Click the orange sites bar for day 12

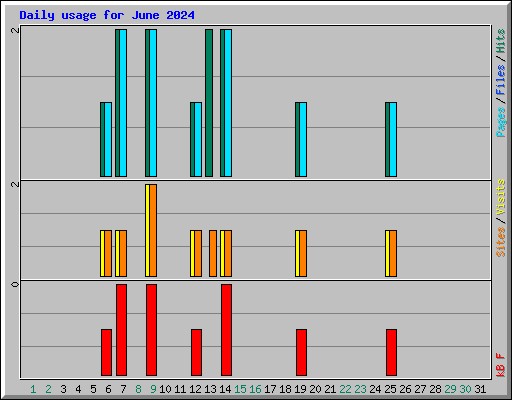(x=198, y=253)
